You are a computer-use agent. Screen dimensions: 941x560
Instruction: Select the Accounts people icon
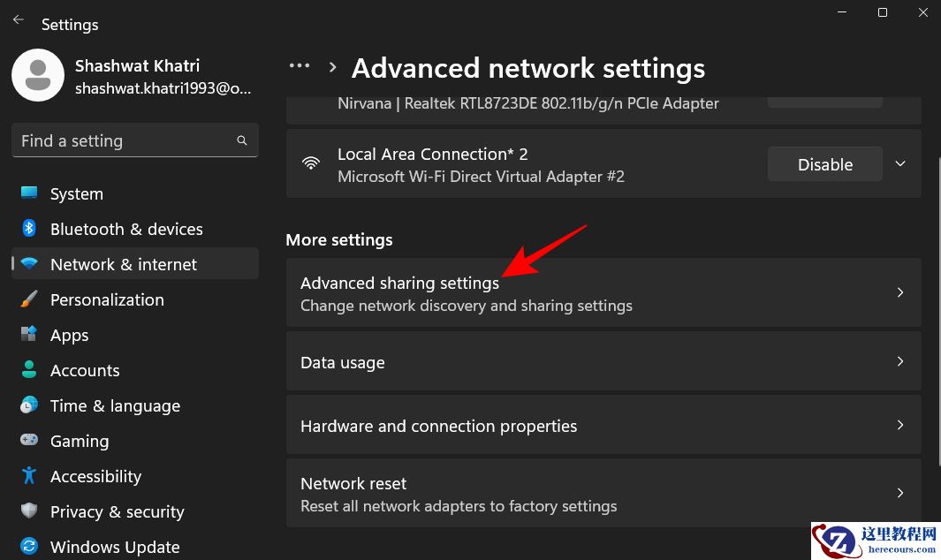tap(31, 370)
